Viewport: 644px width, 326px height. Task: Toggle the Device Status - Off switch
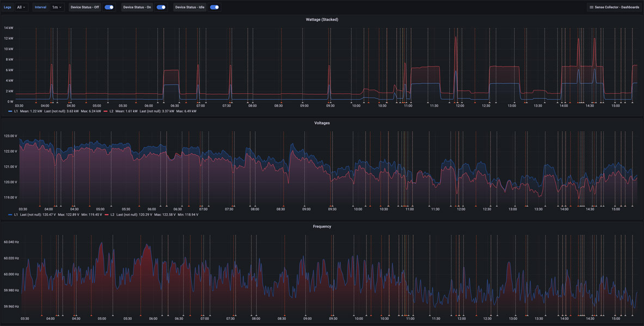(x=109, y=7)
